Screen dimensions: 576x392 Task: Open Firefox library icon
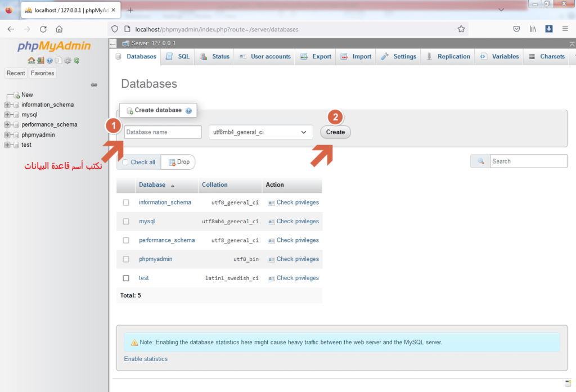click(x=533, y=29)
